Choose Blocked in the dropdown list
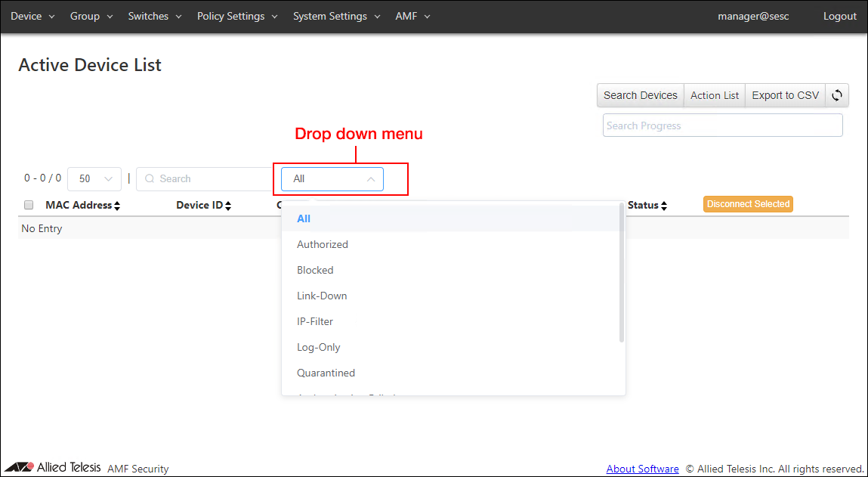Image resolution: width=868 pixels, height=477 pixels. [315, 270]
